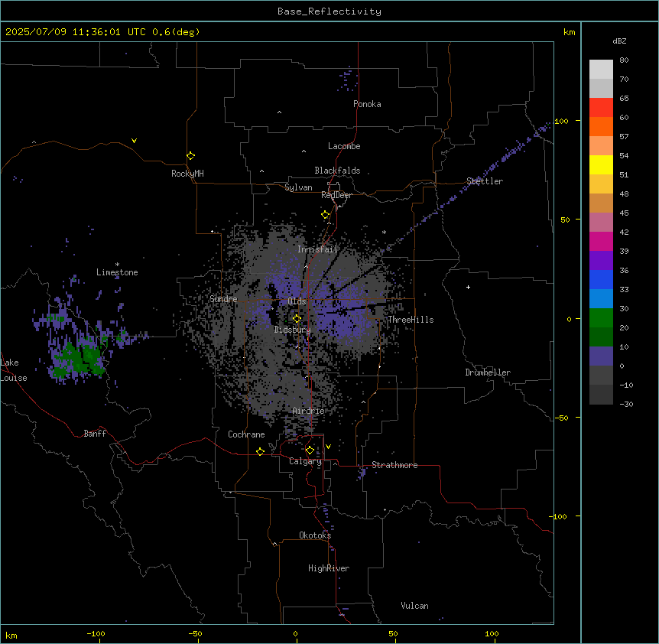Click the ThreeHills label

coord(411,320)
